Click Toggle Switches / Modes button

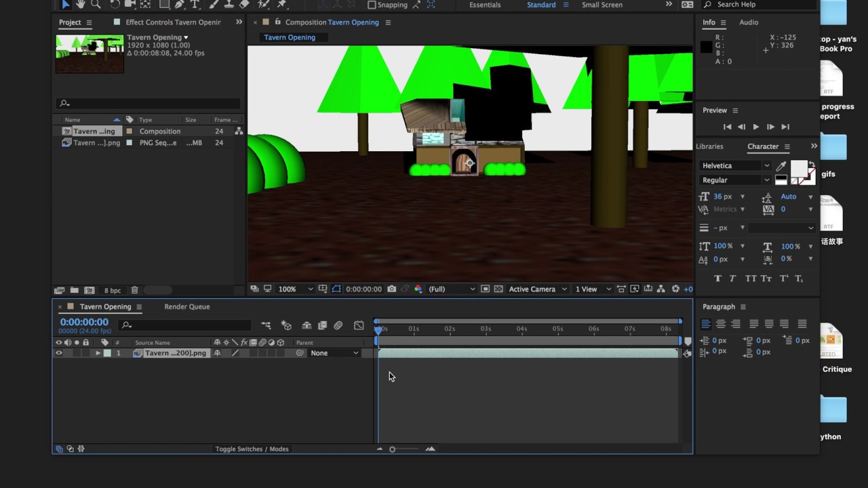pos(252,449)
